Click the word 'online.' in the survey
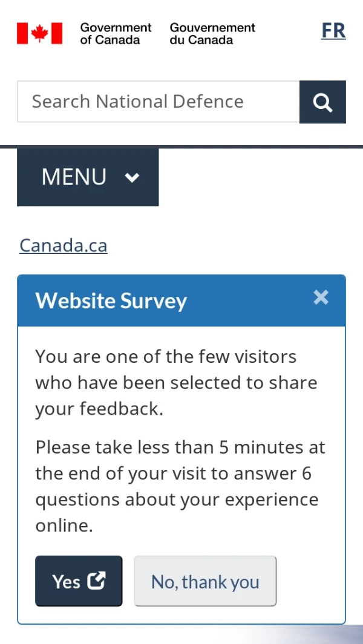 [x=64, y=525]
